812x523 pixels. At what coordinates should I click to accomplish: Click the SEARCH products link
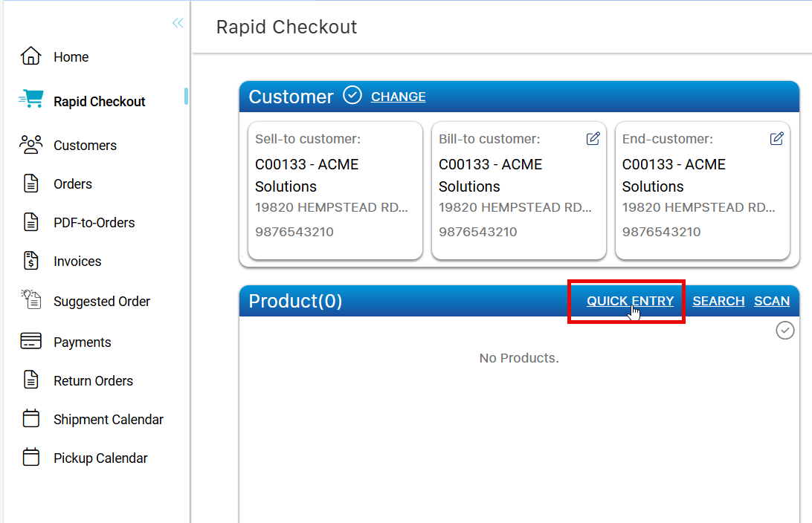(x=718, y=301)
